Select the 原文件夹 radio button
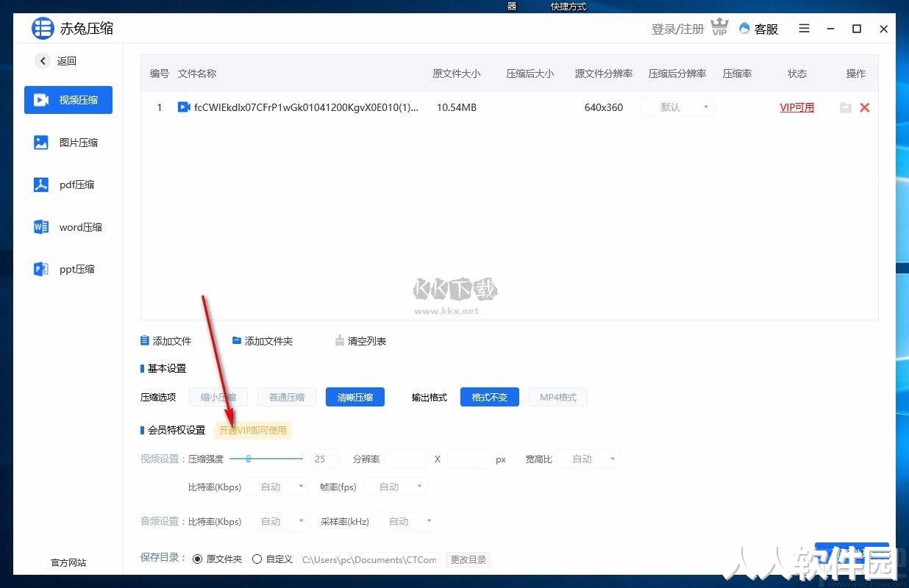Image resolution: width=909 pixels, height=588 pixels. point(197,559)
